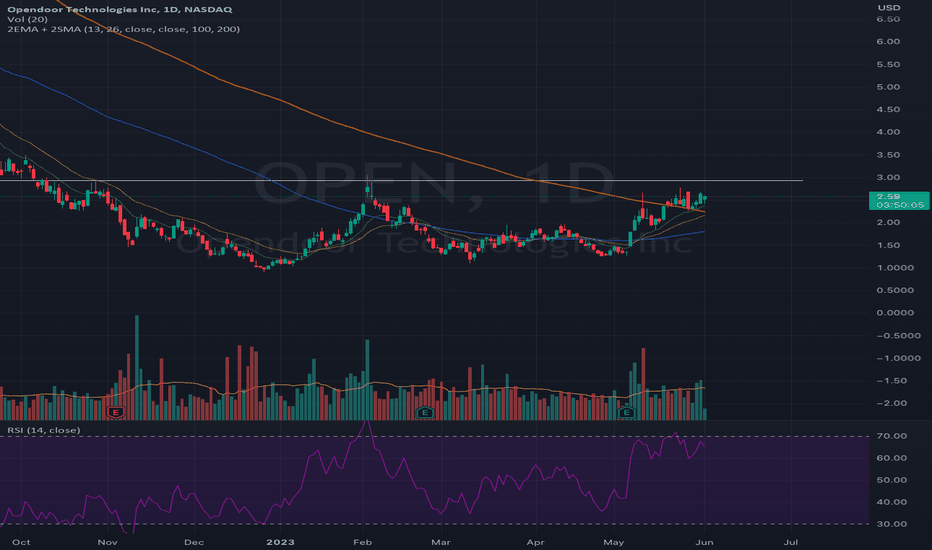932x550 pixels.
Task: Click the Feb label on time axis
Action: pos(362,542)
